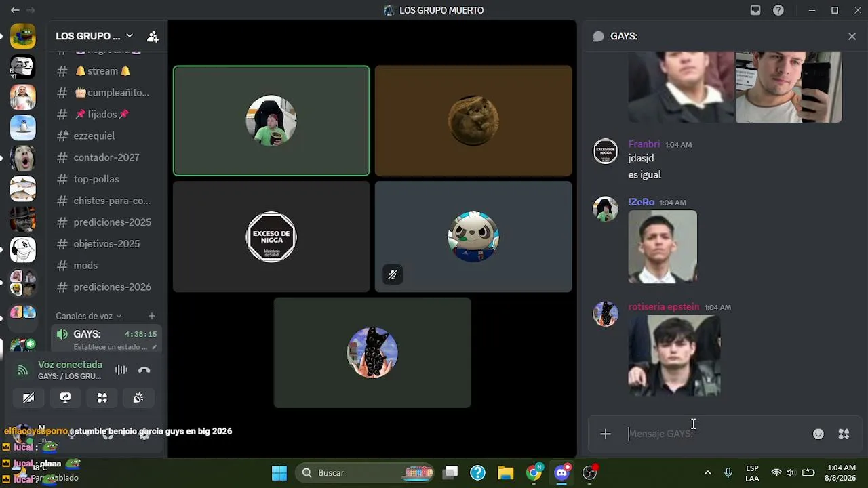Collapse the Canales de voz category

coord(88,316)
